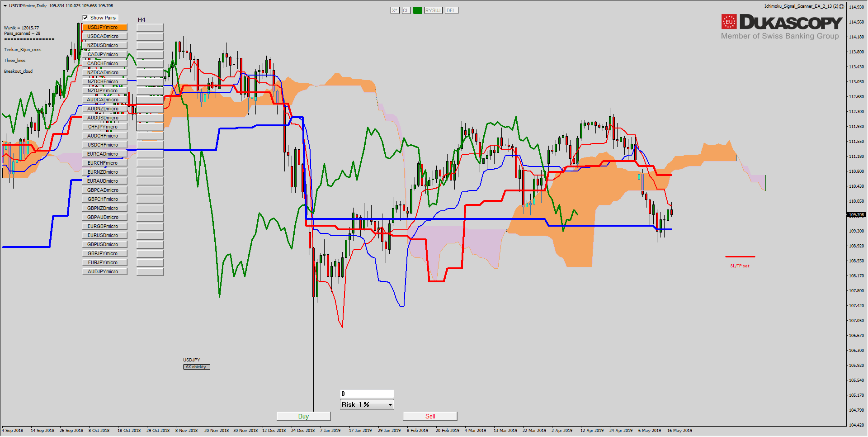Click the H4 button beside USDCADmicro
The height and width of the screenshot is (437, 868).
click(x=150, y=36)
